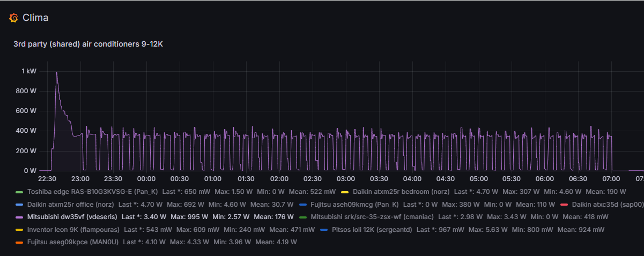Click the yellow Daikin bedroom series color marker
The height and width of the screenshot is (256, 644).
tap(345, 192)
